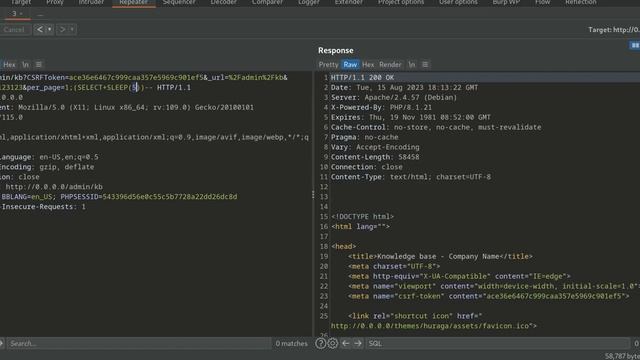The height and width of the screenshot is (360, 640).
Task: Click the Server: Apache/2.4.57 header line
Action: (x=394, y=98)
